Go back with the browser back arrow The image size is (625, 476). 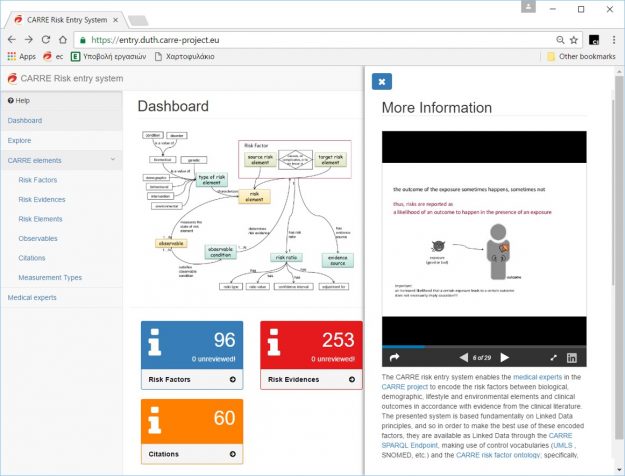[12, 40]
